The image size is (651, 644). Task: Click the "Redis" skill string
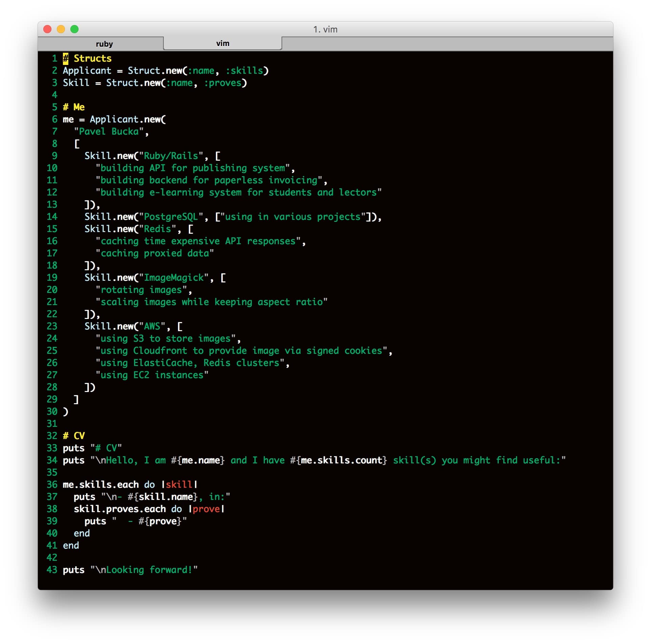pos(158,229)
